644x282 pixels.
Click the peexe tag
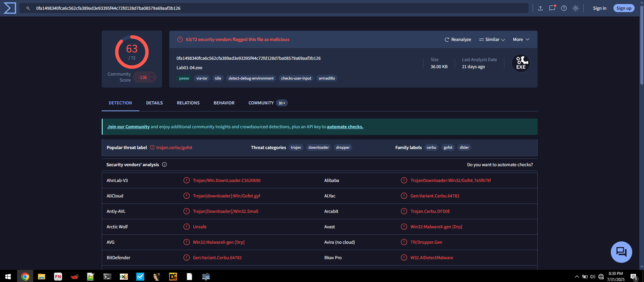(184, 78)
